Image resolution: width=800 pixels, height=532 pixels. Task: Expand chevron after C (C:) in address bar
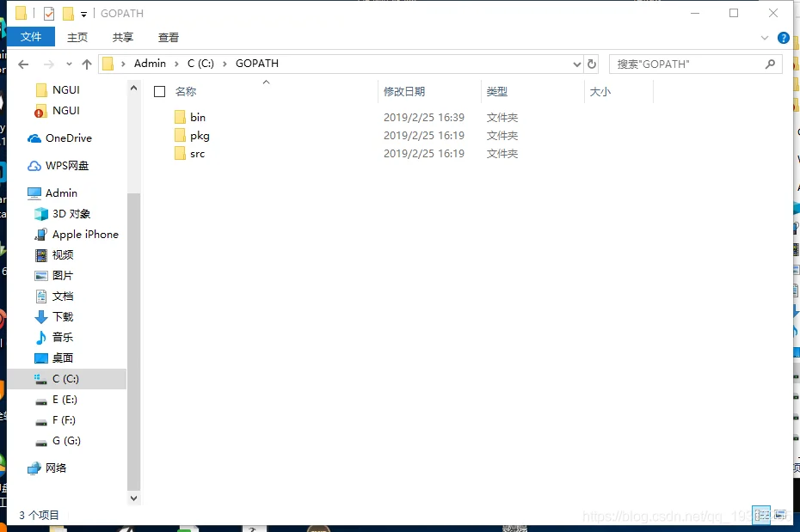pos(225,64)
